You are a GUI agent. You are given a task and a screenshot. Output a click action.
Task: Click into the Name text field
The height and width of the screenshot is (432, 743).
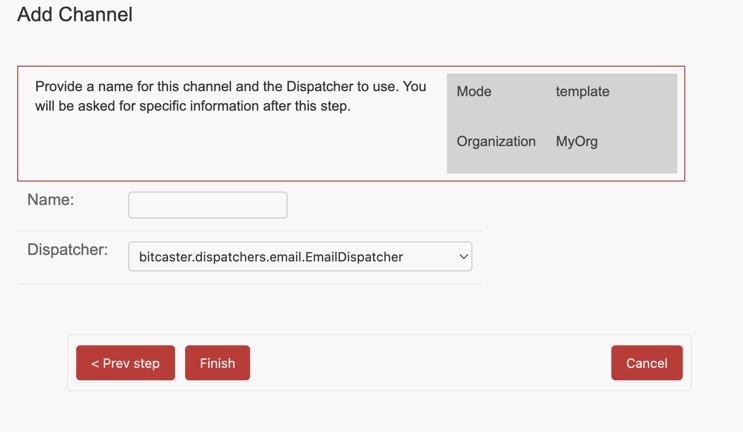[208, 205]
